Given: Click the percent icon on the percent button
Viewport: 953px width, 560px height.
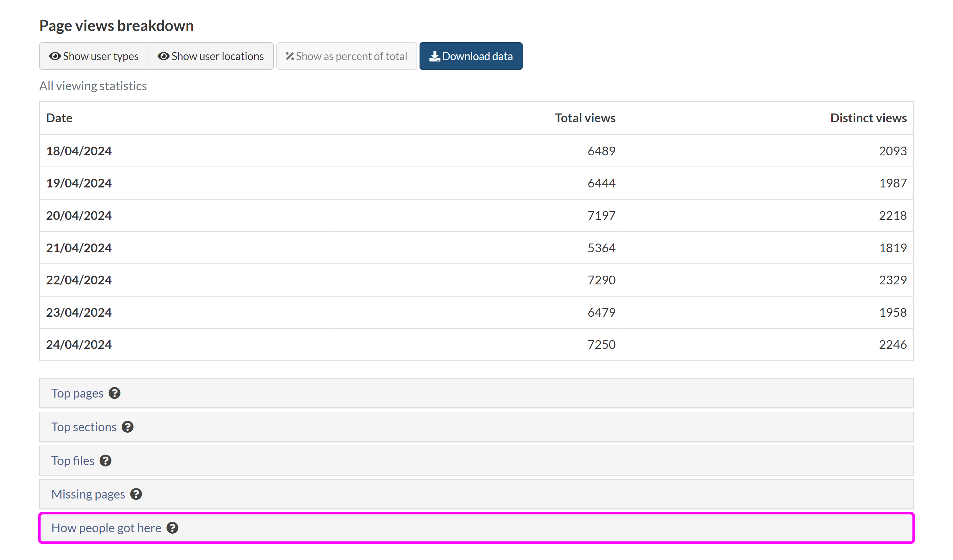Looking at the screenshot, I should (x=290, y=56).
